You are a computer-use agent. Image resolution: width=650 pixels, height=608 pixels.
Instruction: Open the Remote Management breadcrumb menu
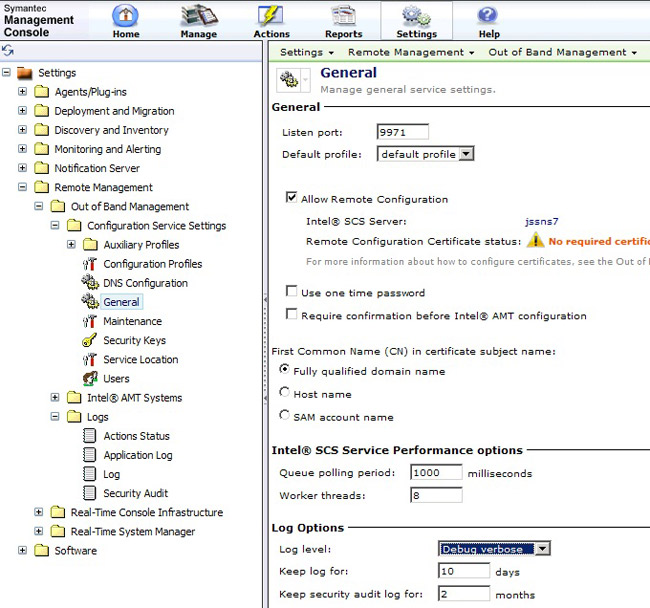[411, 52]
